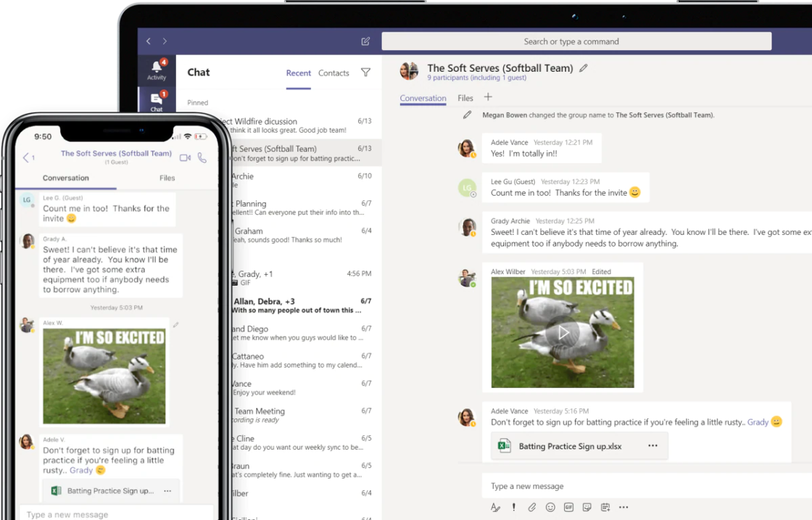Add a new tab with plus button

click(488, 97)
